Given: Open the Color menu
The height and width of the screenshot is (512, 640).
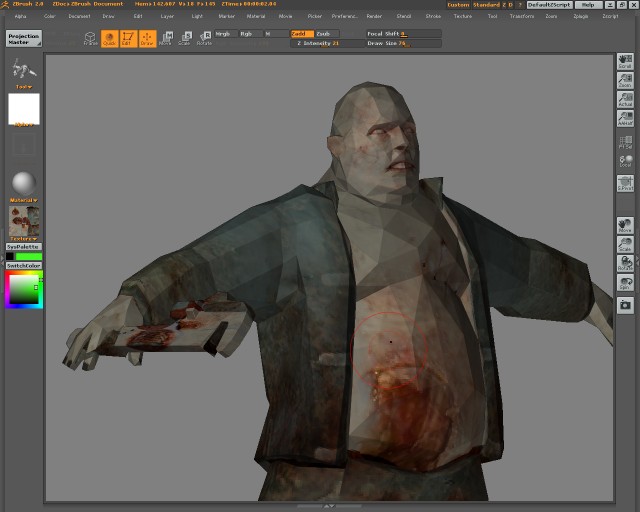Looking at the screenshot, I should 50,16.
